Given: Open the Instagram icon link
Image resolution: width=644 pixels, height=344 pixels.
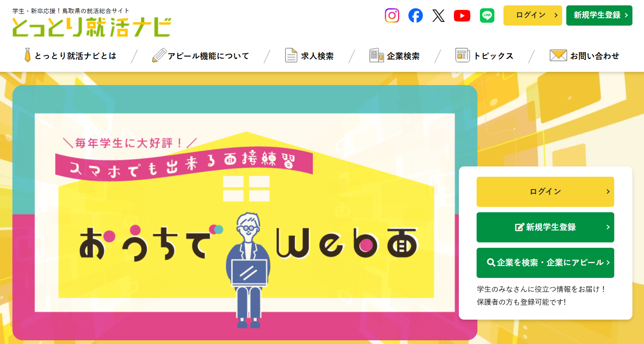Looking at the screenshot, I should pyautogui.click(x=392, y=16).
